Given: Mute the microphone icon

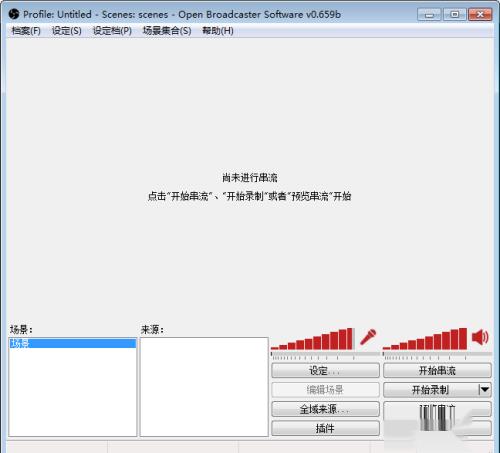Looking at the screenshot, I should 368,337.
